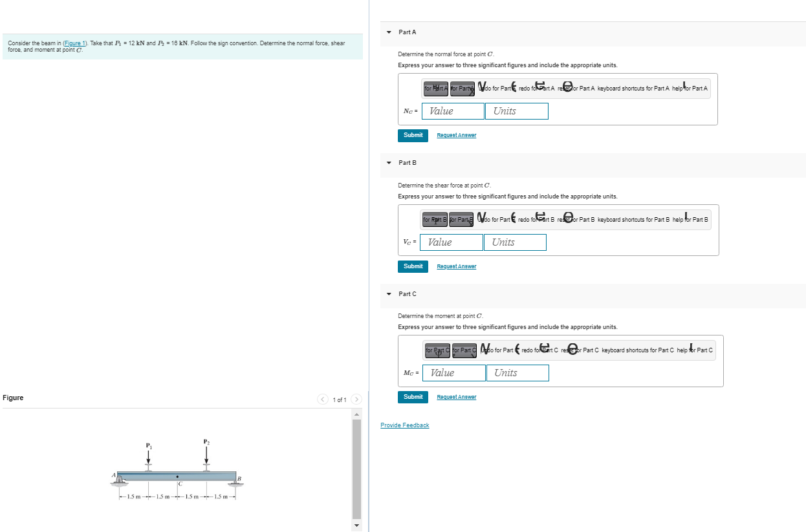The height and width of the screenshot is (532, 806).
Task: Go to previous figure arrow
Action: click(x=322, y=399)
